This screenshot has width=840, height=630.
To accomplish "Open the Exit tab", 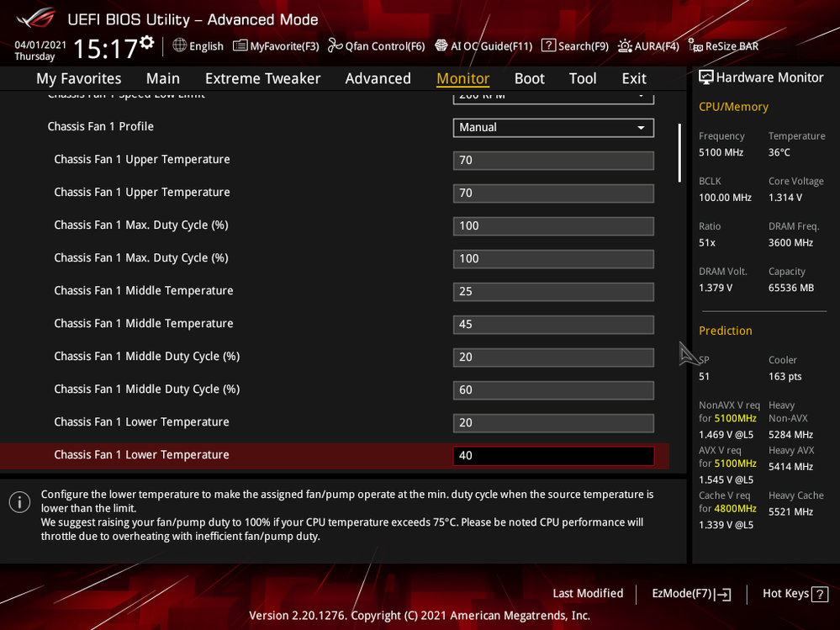I will coord(634,78).
